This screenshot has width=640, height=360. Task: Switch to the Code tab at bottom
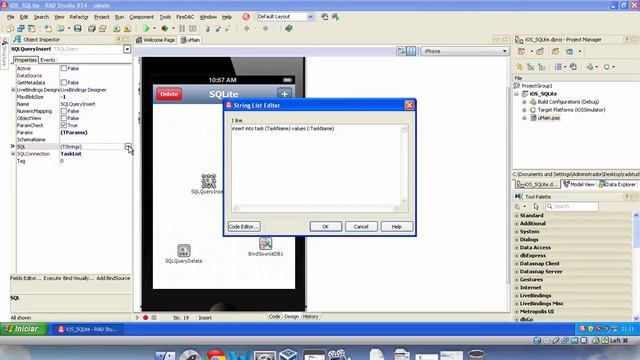274,316
